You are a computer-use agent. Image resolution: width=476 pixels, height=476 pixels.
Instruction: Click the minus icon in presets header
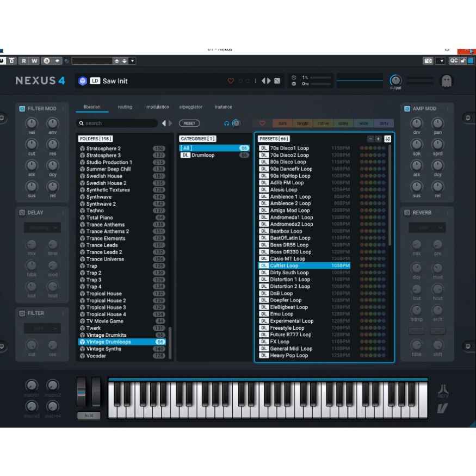[370, 139]
